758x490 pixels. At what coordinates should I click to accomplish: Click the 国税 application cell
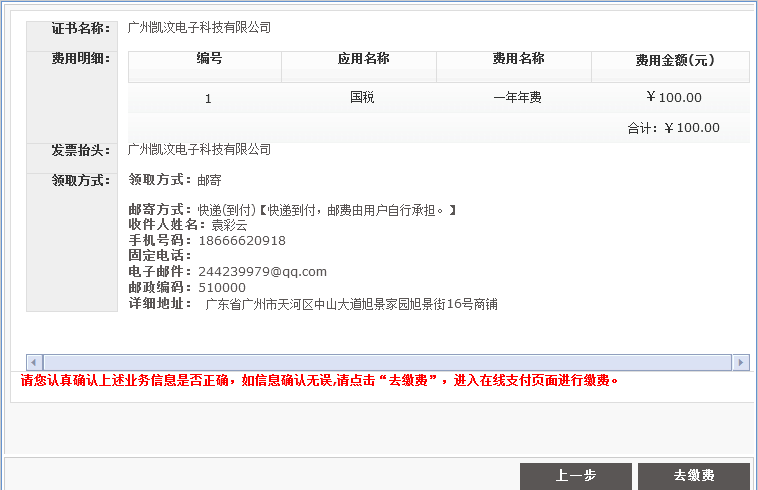tap(362, 98)
